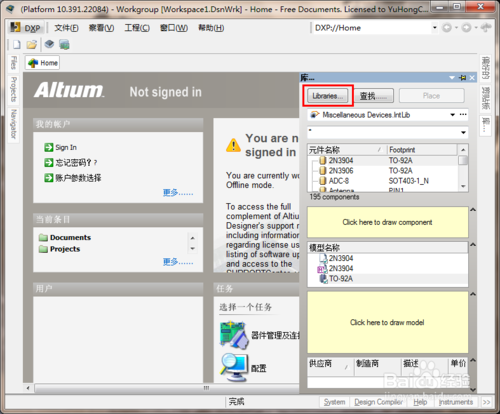Open the 文件(F) menu
The width and height of the screenshot is (500, 414).
click(x=66, y=28)
